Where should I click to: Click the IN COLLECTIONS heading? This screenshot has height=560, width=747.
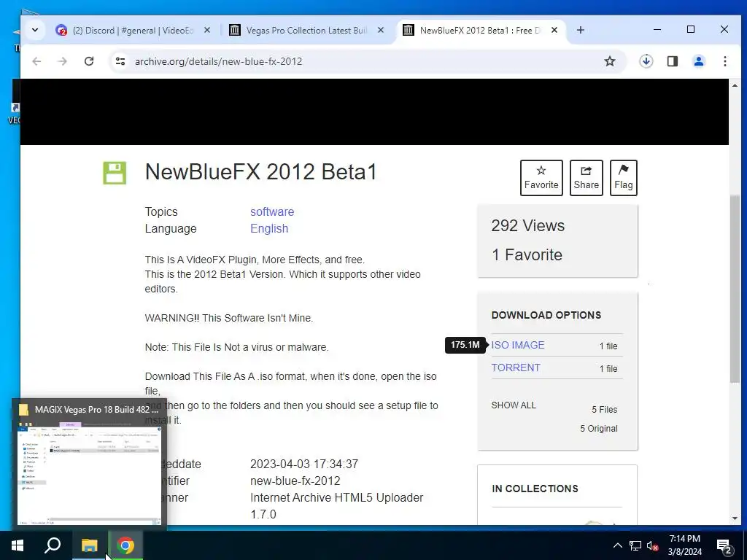pos(535,489)
